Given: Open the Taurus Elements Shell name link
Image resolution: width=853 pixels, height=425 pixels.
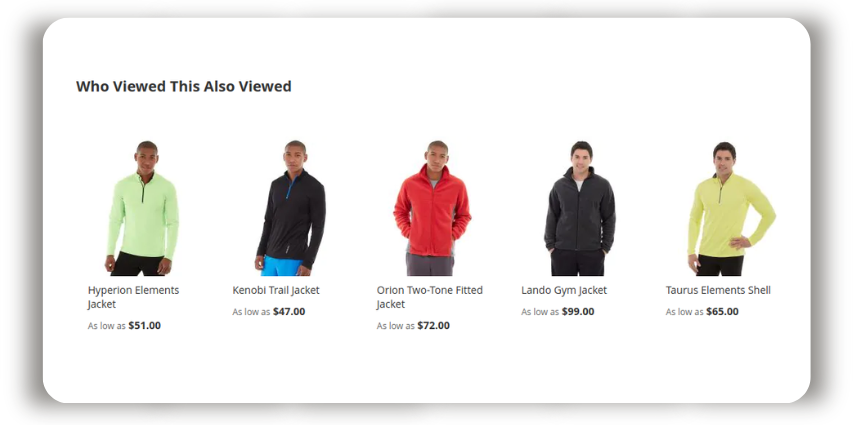Looking at the screenshot, I should click(x=718, y=290).
